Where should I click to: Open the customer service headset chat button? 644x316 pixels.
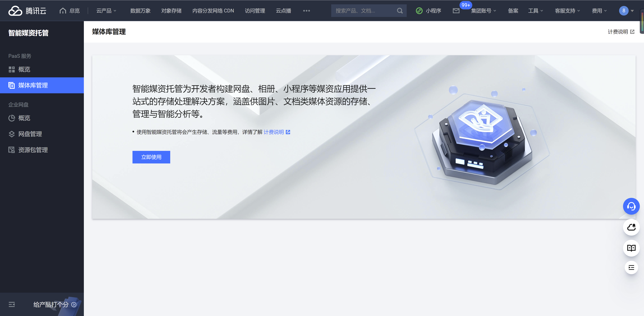631,206
